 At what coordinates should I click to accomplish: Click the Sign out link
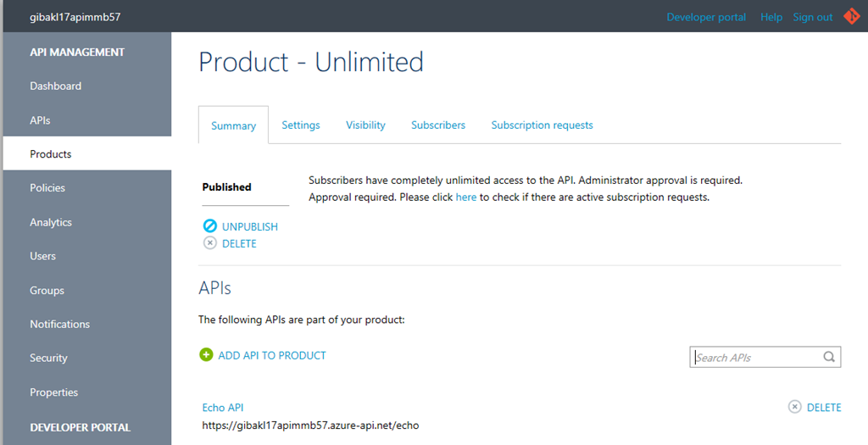coord(813,17)
